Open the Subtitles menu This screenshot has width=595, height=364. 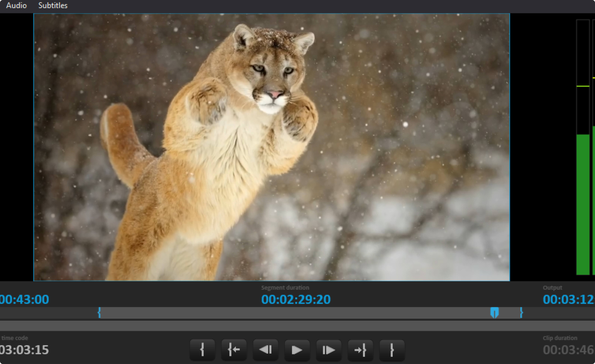pos(53,5)
